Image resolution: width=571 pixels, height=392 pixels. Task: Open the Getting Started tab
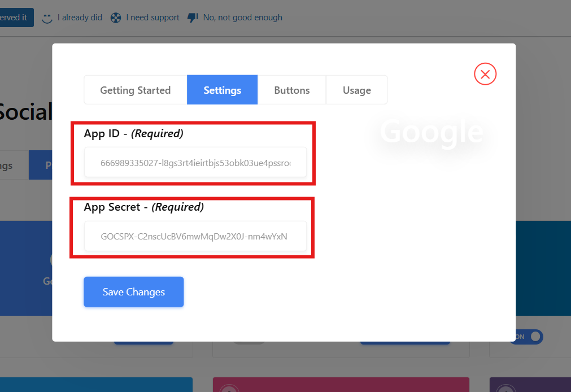tap(136, 90)
